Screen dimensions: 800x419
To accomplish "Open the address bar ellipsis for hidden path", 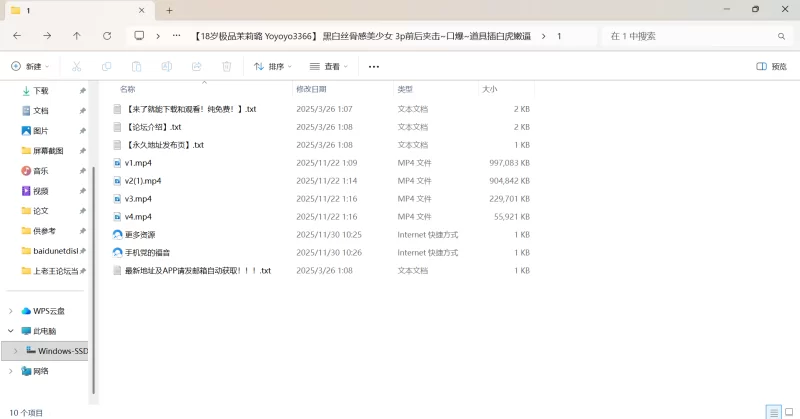I will (x=177, y=36).
